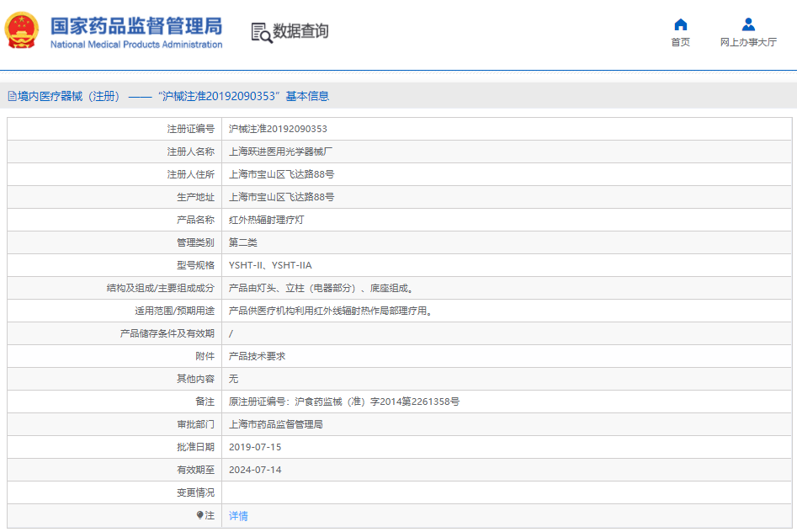797x532 pixels.
Task: Open the 首页 text link
Action: (680, 43)
